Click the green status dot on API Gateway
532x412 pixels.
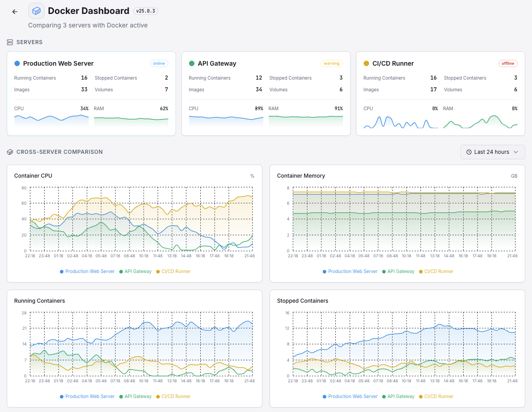[191, 63]
